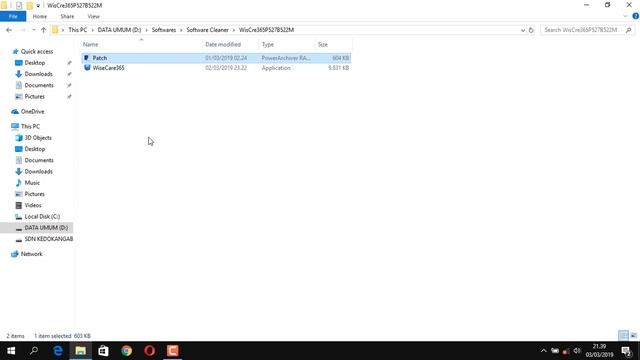Open Documents under This PC
640x360 pixels.
coord(39,160)
